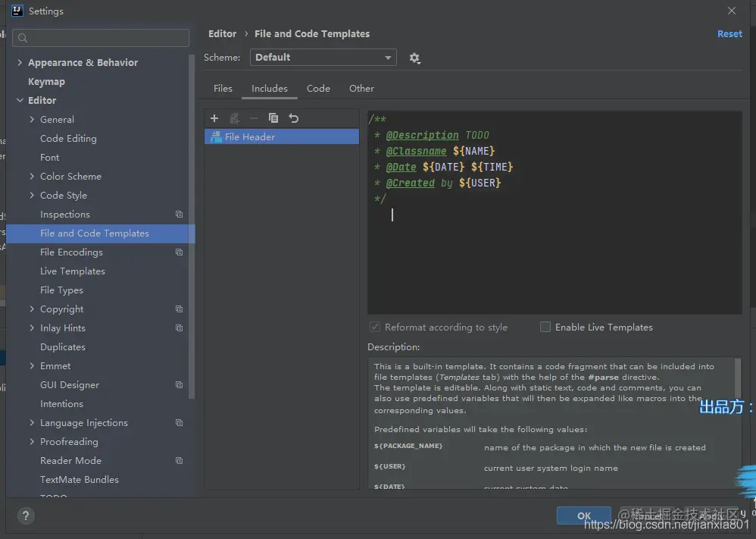Screen dimensions: 756x539
Task: Switch to the Files tab
Action: click(x=223, y=88)
